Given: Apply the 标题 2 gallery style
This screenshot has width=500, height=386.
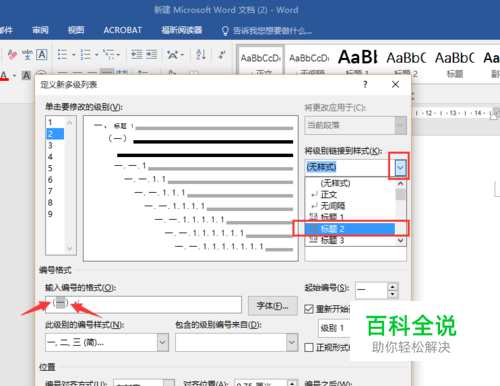Looking at the screenshot, I should [406, 63].
